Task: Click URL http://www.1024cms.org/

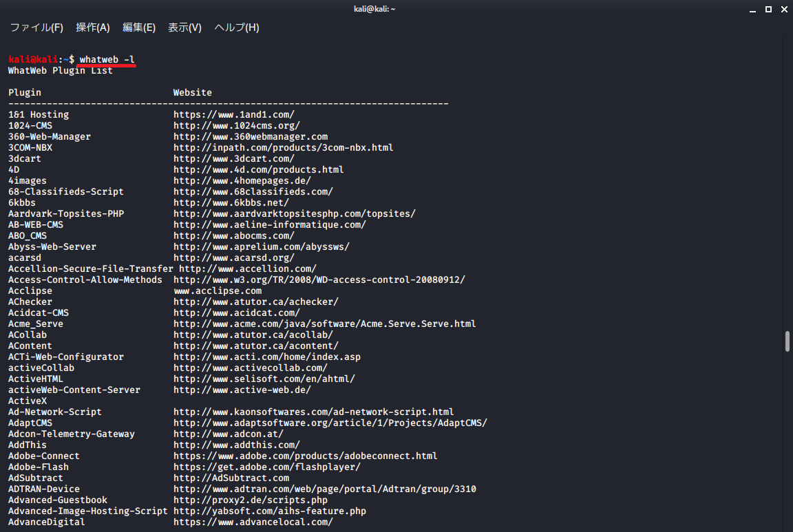Action: click(x=237, y=125)
